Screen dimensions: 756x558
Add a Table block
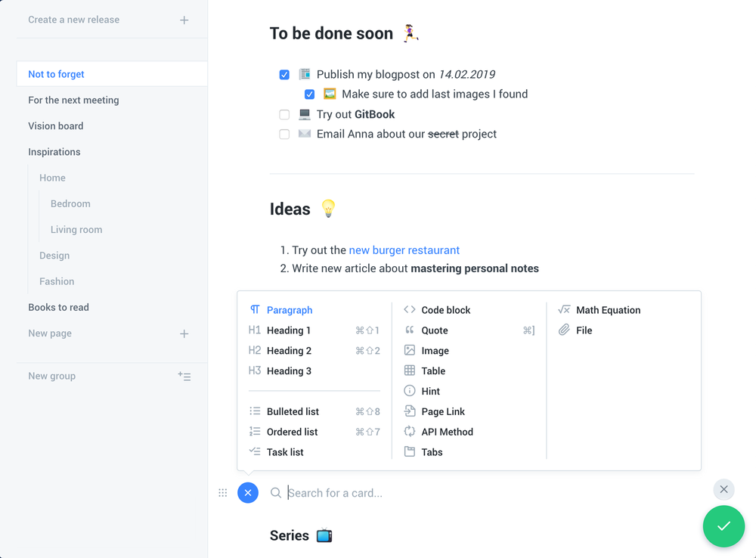[432, 370]
